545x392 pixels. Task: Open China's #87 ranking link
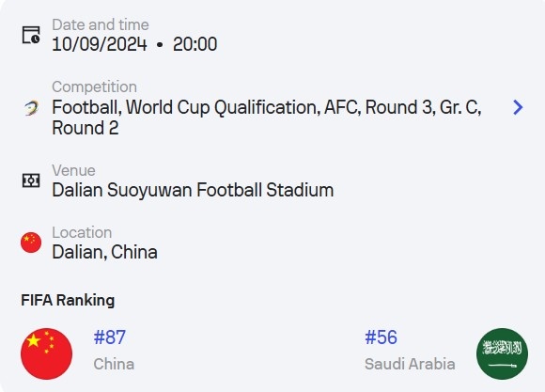tap(110, 337)
